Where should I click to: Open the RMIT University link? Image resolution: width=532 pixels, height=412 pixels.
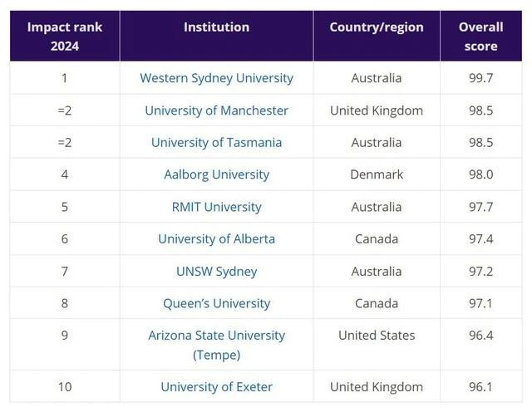coord(216,207)
